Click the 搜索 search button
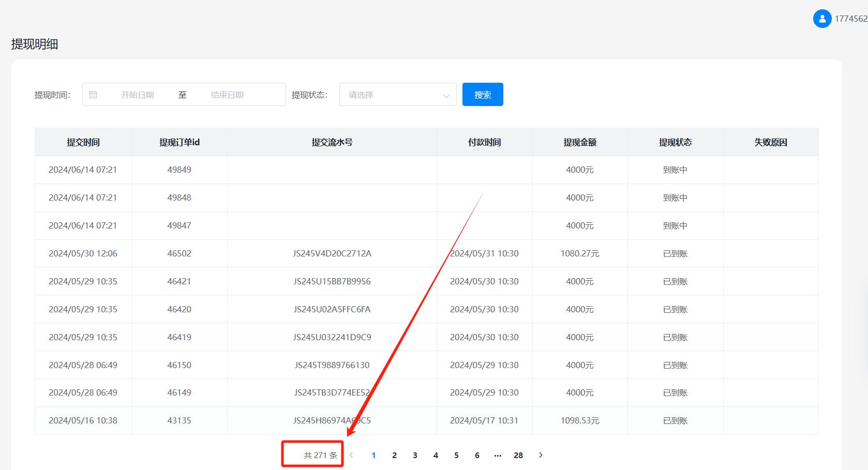The width and height of the screenshot is (868, 470). tap(482, 94)
